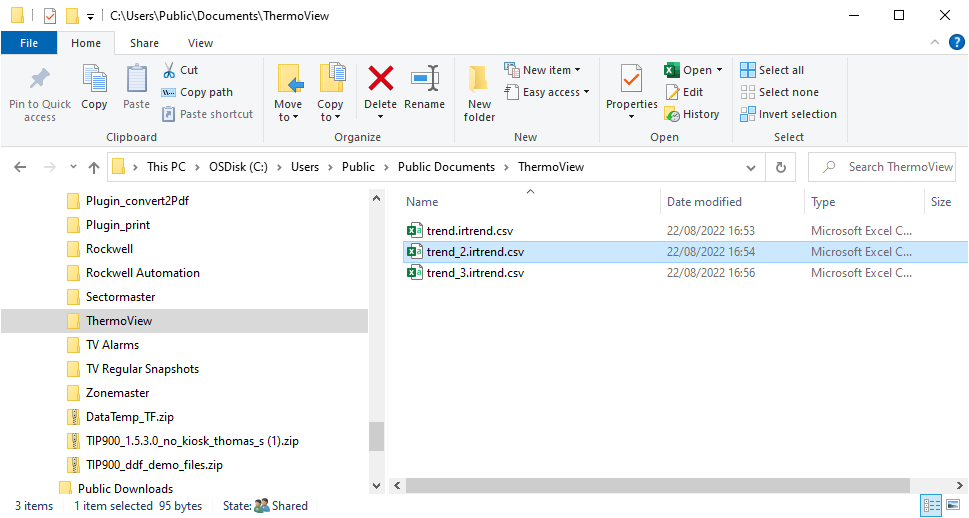The image size is (969, 518).
Task: Open the Rockwell Automation folder
Action: tap(143, 273)
